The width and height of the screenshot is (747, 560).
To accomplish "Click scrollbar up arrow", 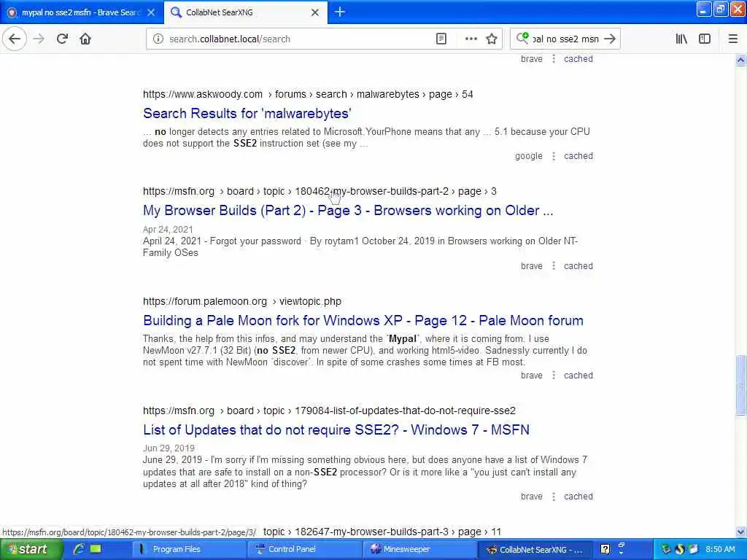I will tap(741, 60).
